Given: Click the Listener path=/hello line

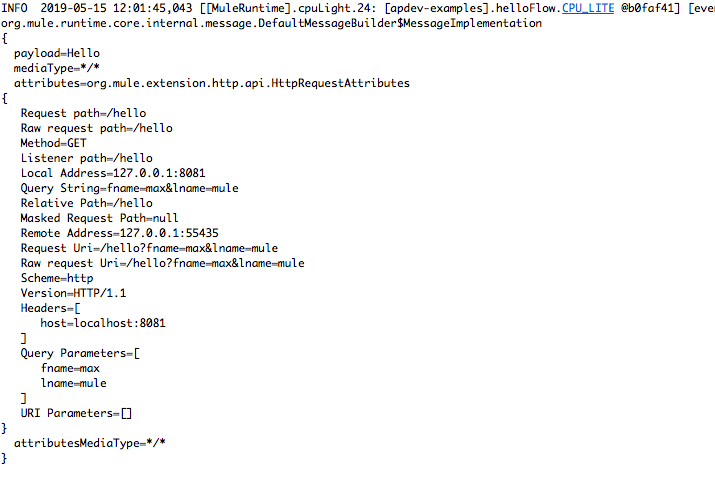Looking at the screenshot, I should coord(87,158).
